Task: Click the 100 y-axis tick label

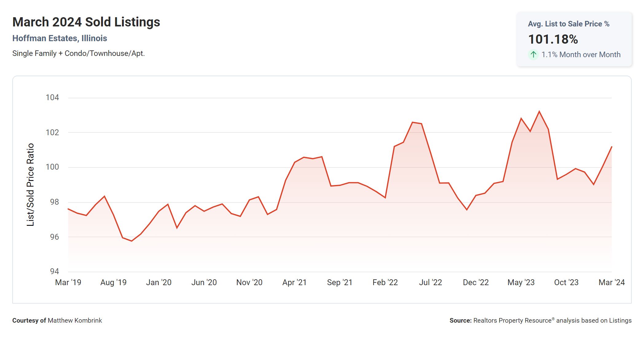Action: [x=52, y=167]
